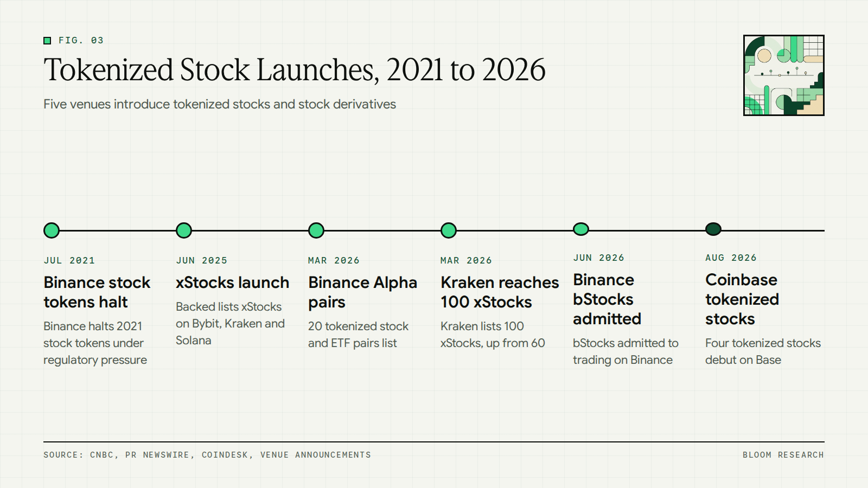This screenshot has width=868, height=488.
Task: Click the green square beside FIG. 03
Action: point(47,41)
